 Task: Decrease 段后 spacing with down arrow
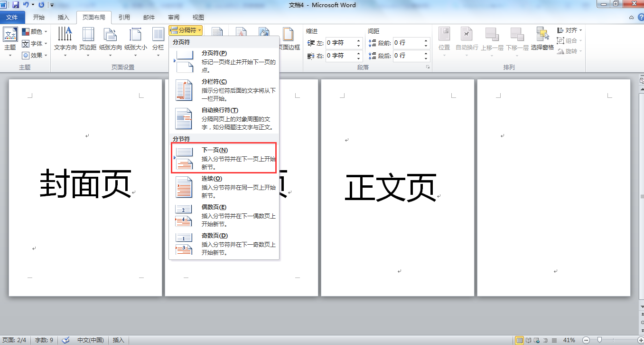(x=426, y=58)
